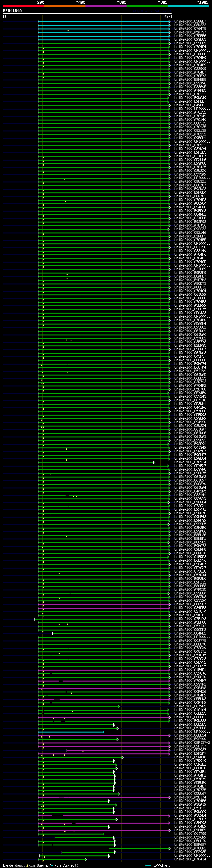Select the UniRef100_A5BI74 label
Screen dimensions: 212x868
click(x=190, y=797)
